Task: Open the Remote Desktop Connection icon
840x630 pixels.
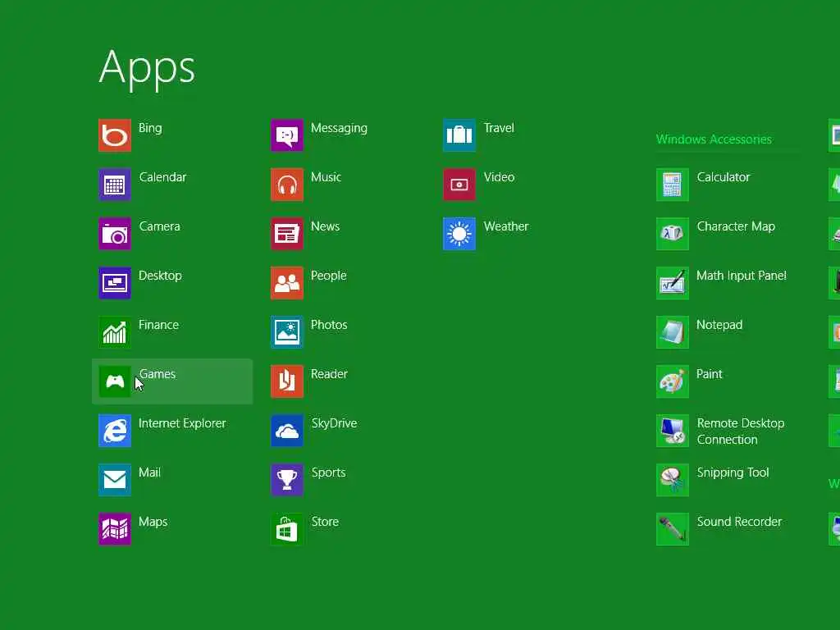Action: (x=673, y=431)
